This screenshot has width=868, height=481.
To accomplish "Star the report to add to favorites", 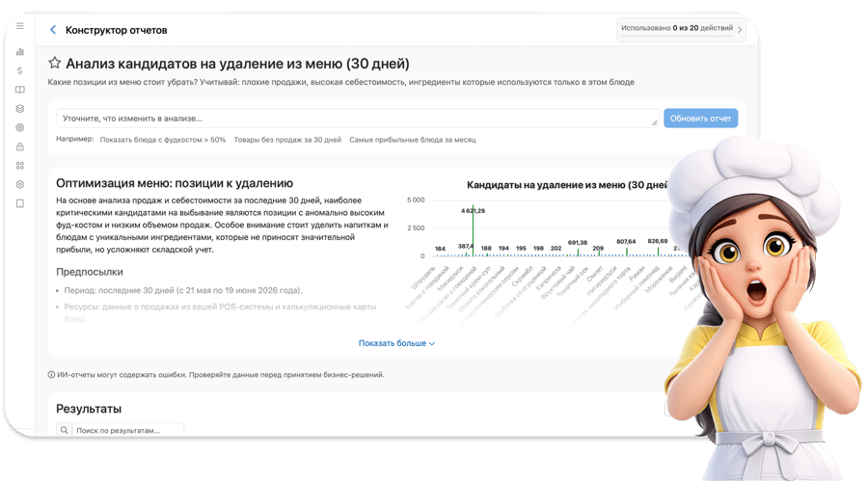I will [54, 63].
